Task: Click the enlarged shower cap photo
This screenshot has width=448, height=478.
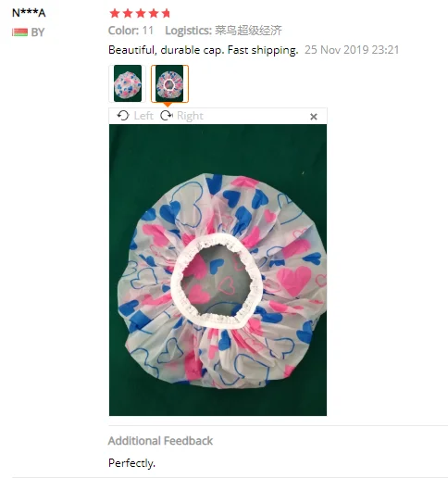Action: click(218, 270)
